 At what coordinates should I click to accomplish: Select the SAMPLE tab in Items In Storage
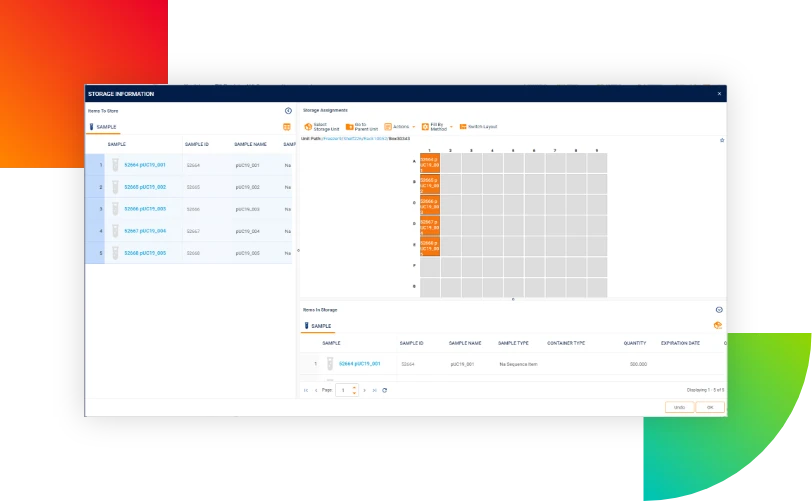tap(318, 326)
